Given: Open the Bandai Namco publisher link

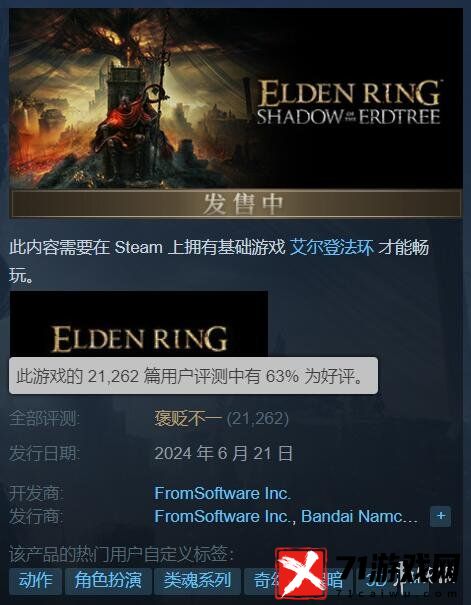Looking at the screenshot, I should coord(360,516).
